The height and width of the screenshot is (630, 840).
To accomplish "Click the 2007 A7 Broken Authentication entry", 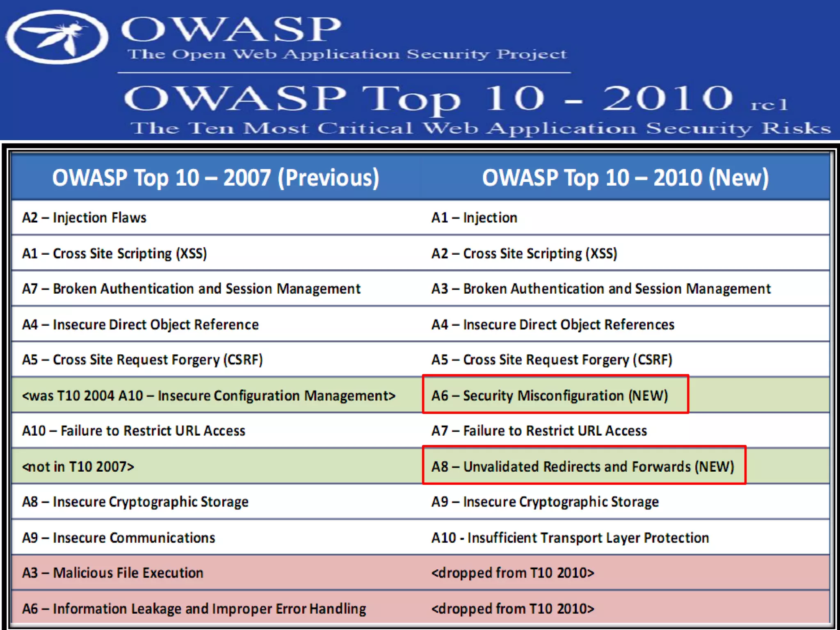I will tap(191, 289).
